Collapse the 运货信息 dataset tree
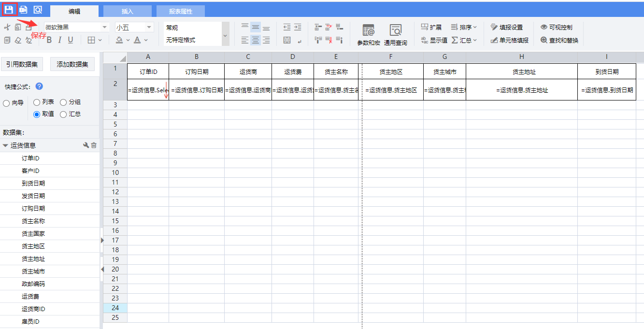 coord(5,145)
